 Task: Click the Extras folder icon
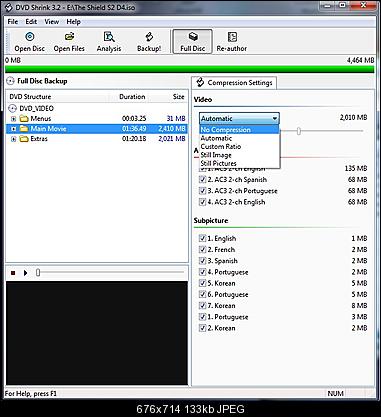click(x=24, y=139)
